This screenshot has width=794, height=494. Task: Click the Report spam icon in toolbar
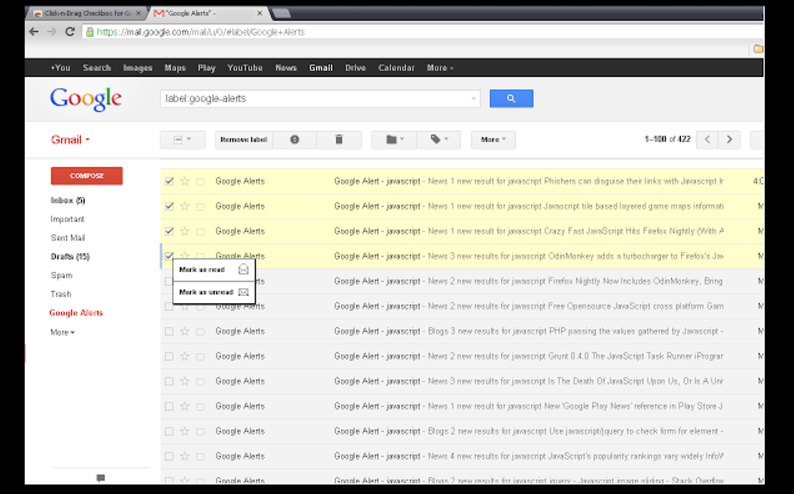[294, 140]
